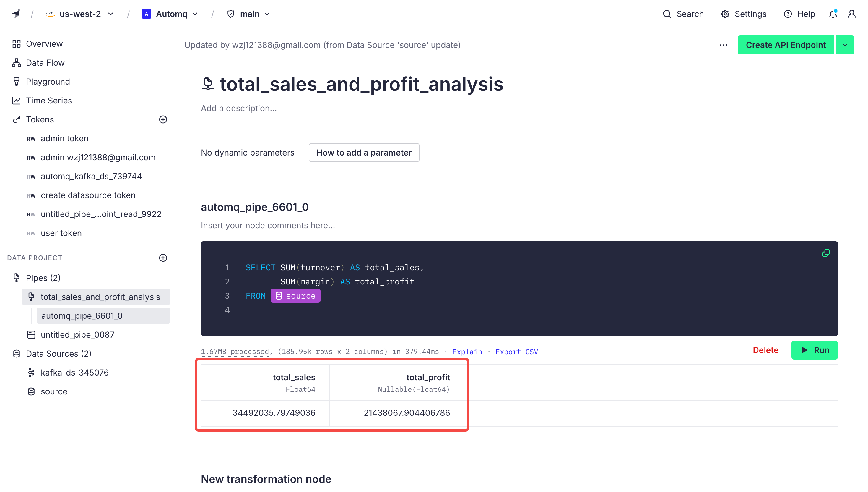
Task: Add a new Data Project resource
Action: (163, 258)
